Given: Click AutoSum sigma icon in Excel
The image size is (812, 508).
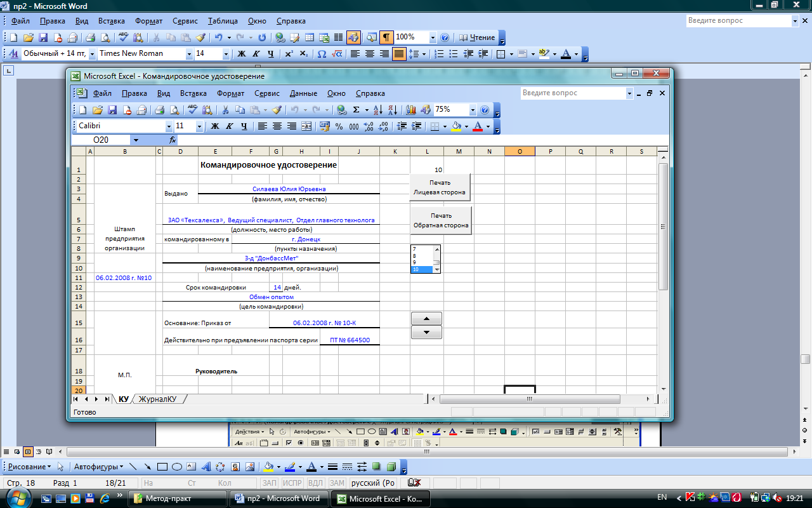Looking at the screenshot, I should [x=356, y=110].
